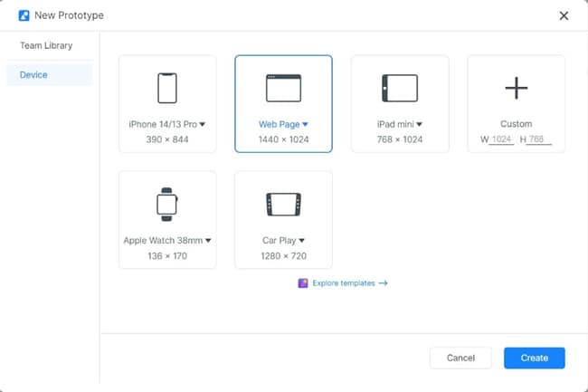
Task: Click the Cancel button
Action: (x=460, y=358)
